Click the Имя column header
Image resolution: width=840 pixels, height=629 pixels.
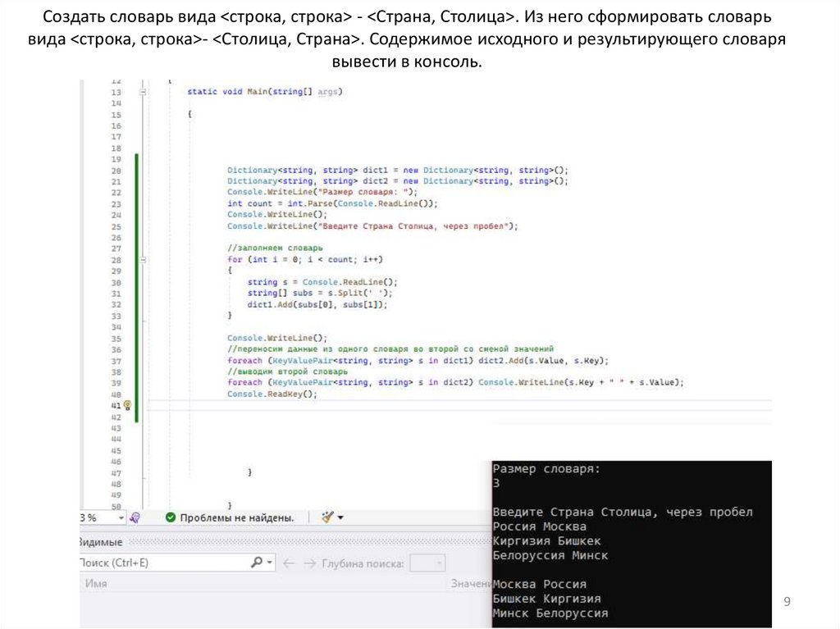97,583
